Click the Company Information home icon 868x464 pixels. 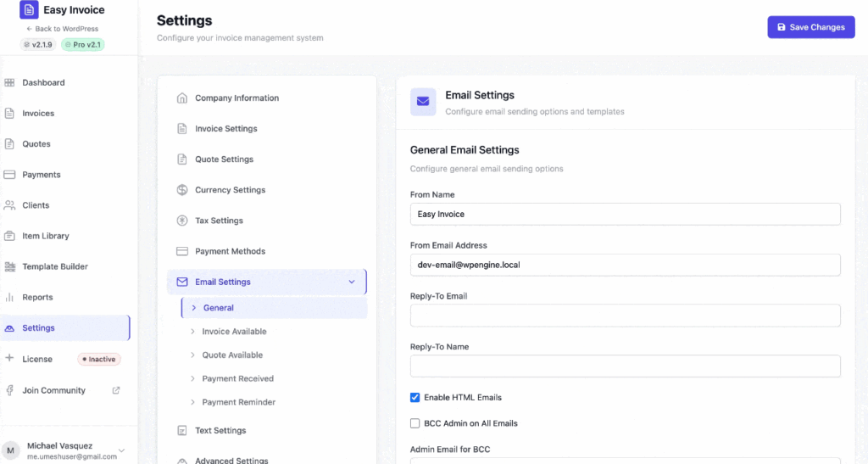tap(182, 98)
